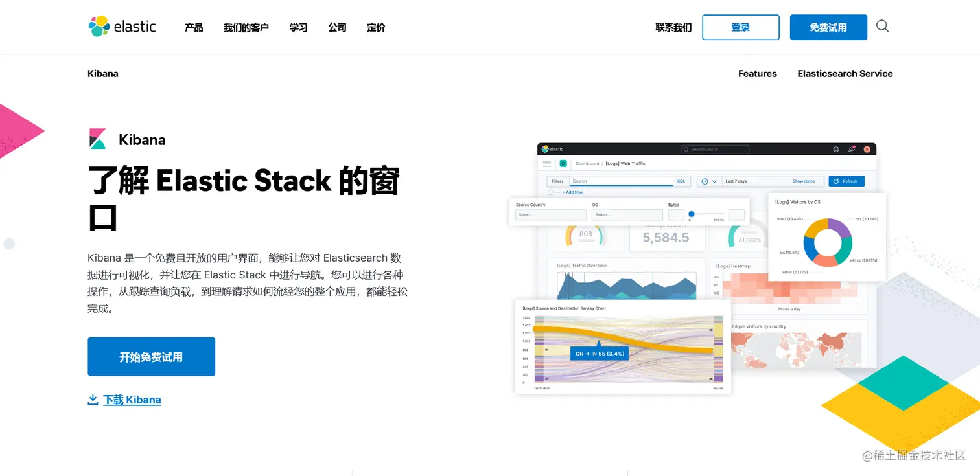
Task: Click the Filters button in dashboard preview
Action: 558,181
